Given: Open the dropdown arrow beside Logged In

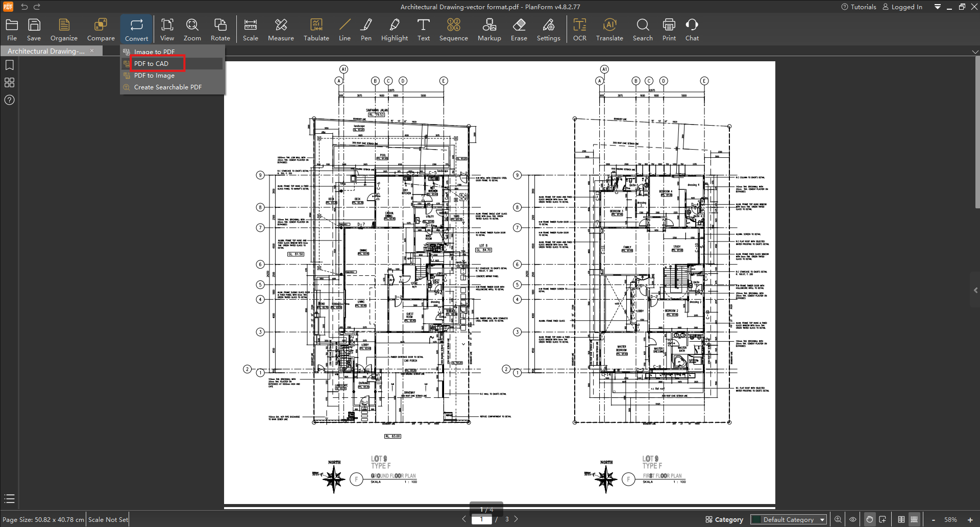Looking at the screenshot, I should [937, 7].
